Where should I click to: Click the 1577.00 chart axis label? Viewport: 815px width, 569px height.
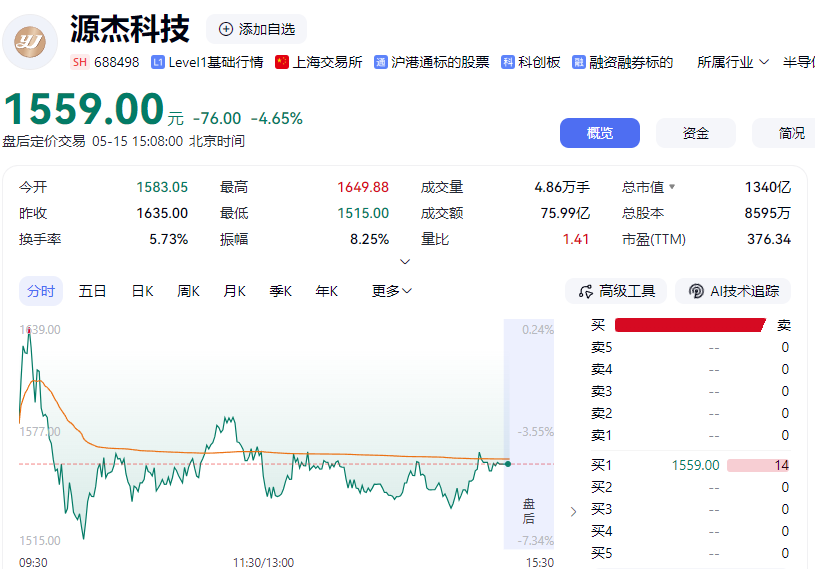(40, 431)
